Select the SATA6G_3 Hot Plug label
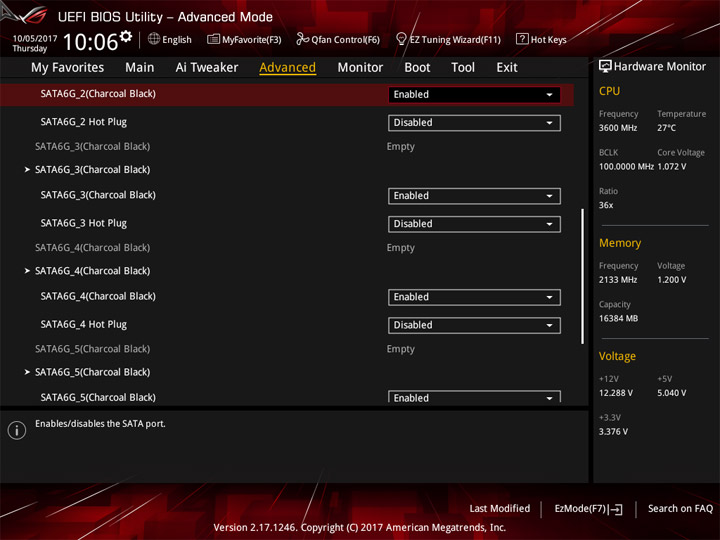This screenshot has width=720, height=540. pyautogui.click(x=84, y=223)
